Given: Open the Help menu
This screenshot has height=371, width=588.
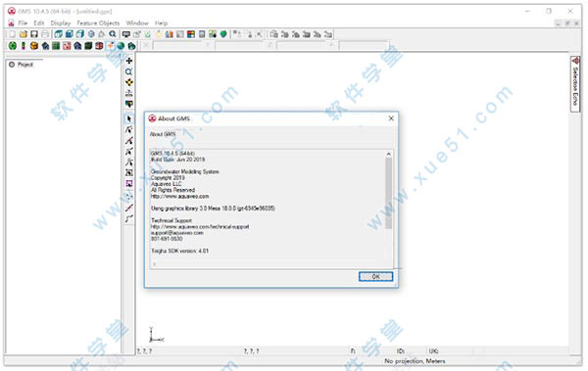Looking at the screenshot, I should pyautogui.click(x=162, y=23).
